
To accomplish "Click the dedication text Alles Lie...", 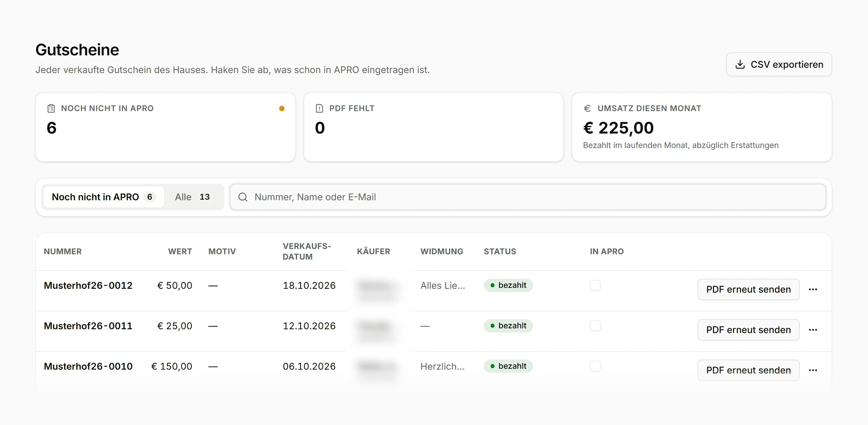I will 443,286.
